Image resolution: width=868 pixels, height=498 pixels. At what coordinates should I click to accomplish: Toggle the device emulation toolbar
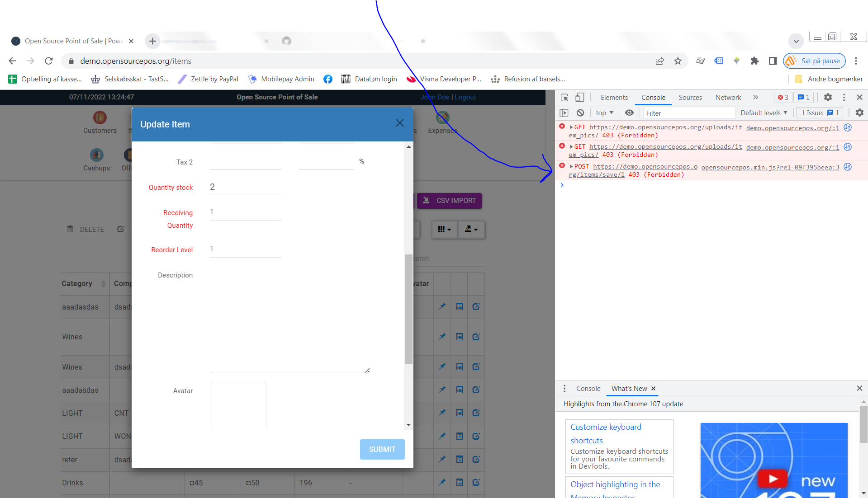click(580, 97)
